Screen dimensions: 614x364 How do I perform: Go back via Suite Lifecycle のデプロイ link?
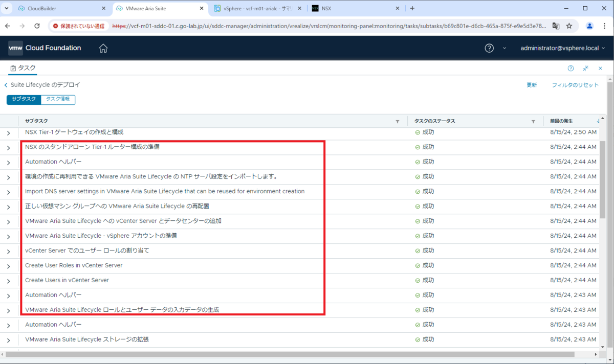42,85
